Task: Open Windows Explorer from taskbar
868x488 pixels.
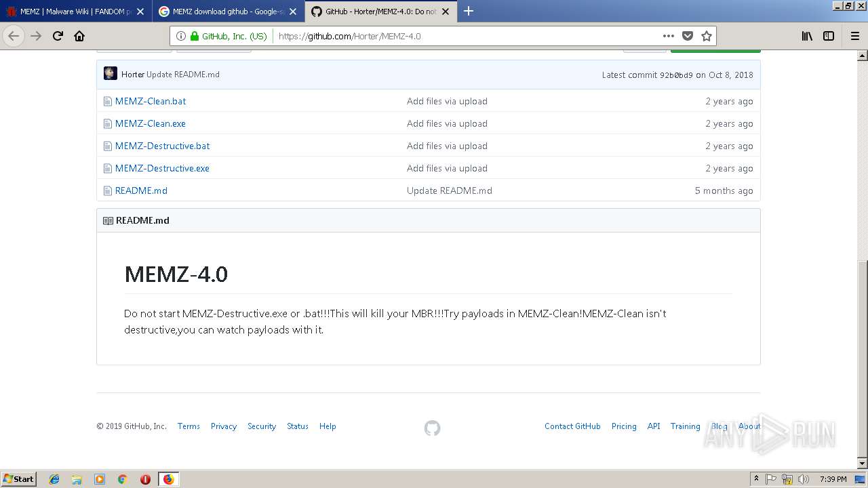Action: (x=77, y=479)
